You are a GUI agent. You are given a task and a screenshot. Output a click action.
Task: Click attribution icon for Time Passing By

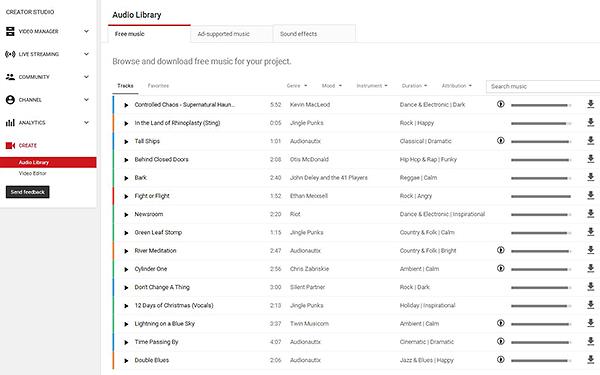click(x=501, y=341)
